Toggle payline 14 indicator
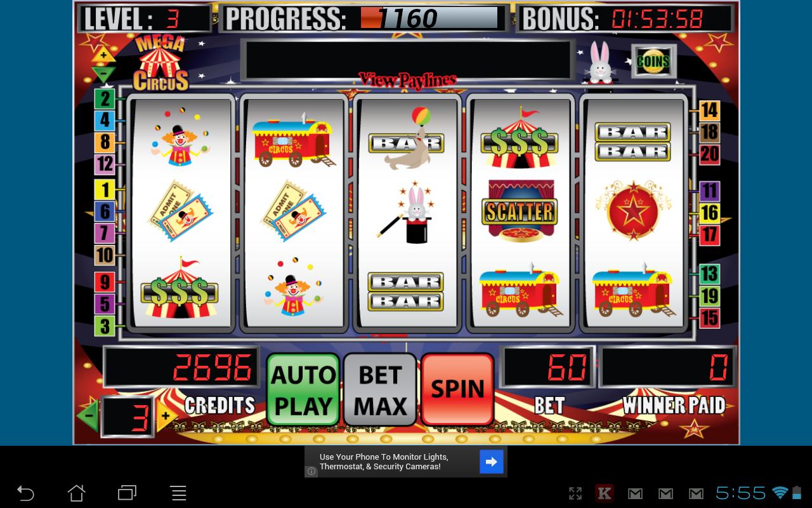 click(709, 110)
